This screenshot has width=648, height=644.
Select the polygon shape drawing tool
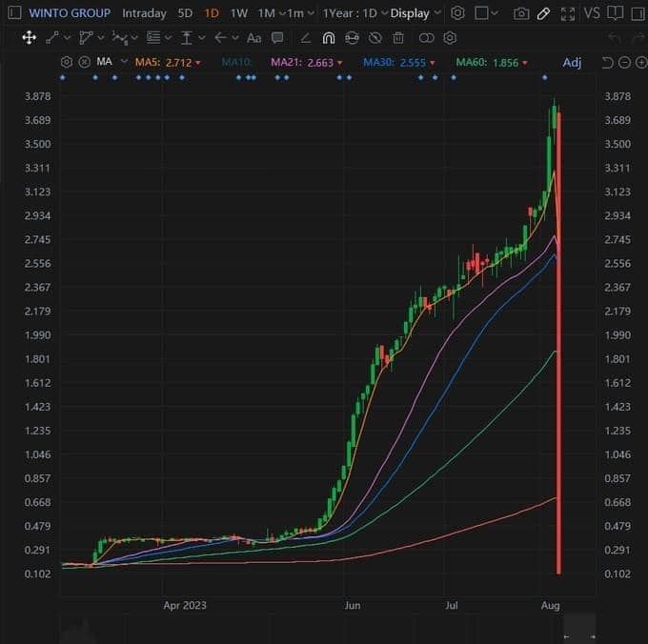click(85, 38)
